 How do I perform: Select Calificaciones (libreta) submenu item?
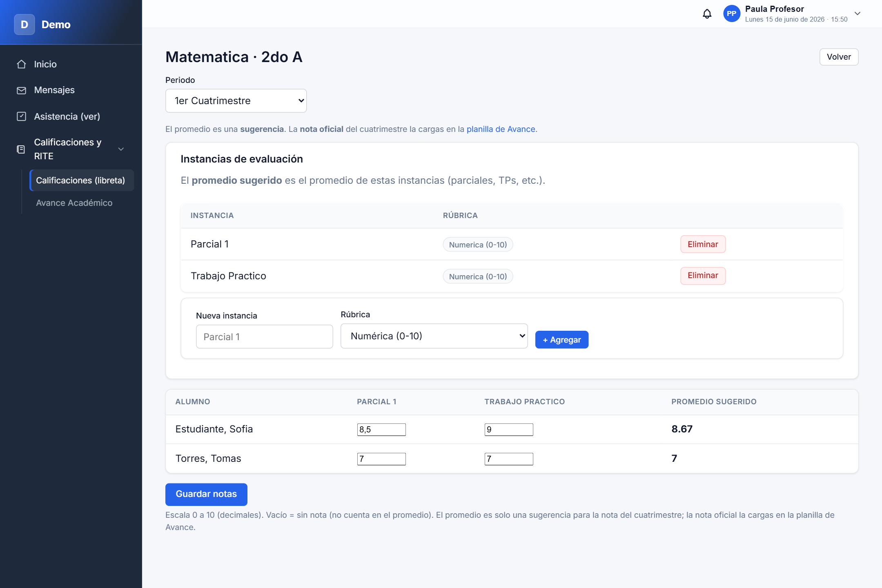pos(82,180)
